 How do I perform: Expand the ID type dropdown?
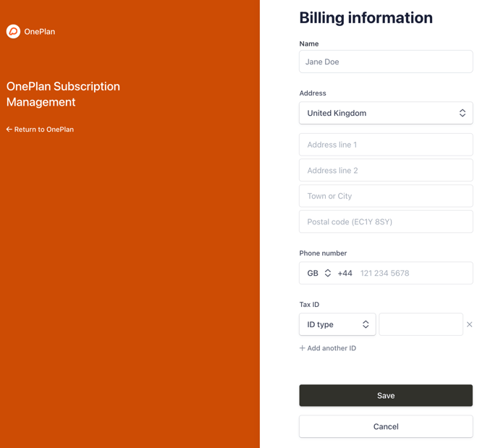(x=337, y=325)
